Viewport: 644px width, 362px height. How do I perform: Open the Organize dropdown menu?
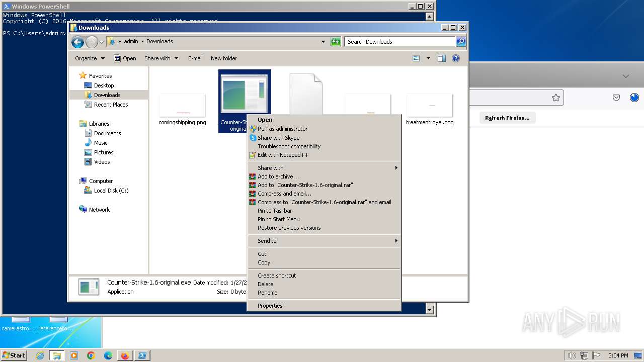pyautogui.click(x=90, y=58)
